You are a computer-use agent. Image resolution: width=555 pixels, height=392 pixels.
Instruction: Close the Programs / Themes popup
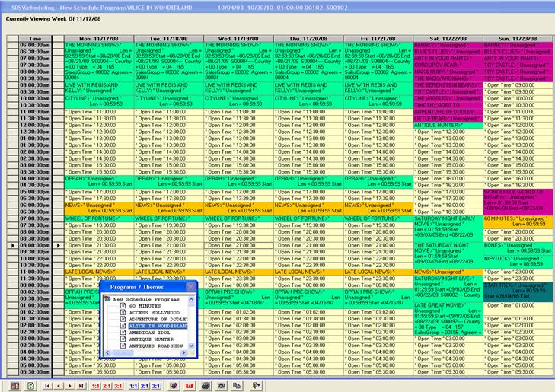pos(190,288)
